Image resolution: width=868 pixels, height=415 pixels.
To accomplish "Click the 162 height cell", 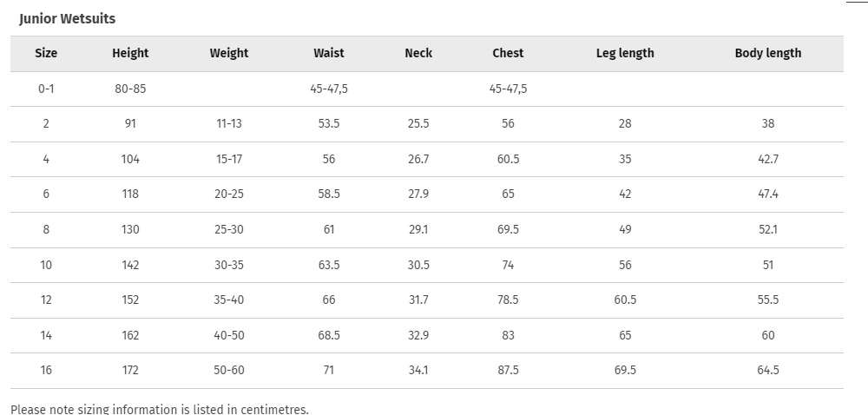I will coord(130,335).
